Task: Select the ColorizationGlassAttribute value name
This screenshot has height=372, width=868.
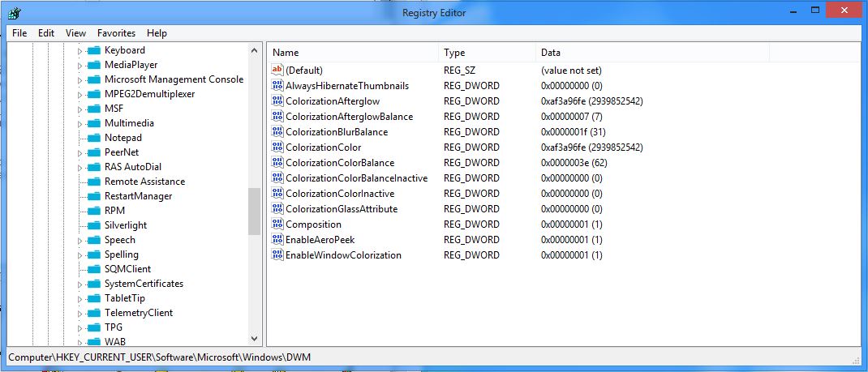Action: click(342, 209)
